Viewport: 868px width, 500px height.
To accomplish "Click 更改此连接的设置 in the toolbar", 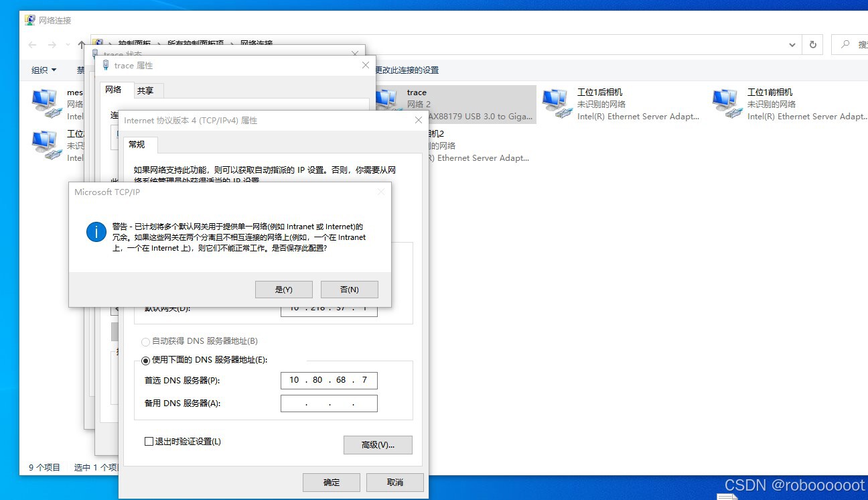I will tap(407, 70).
